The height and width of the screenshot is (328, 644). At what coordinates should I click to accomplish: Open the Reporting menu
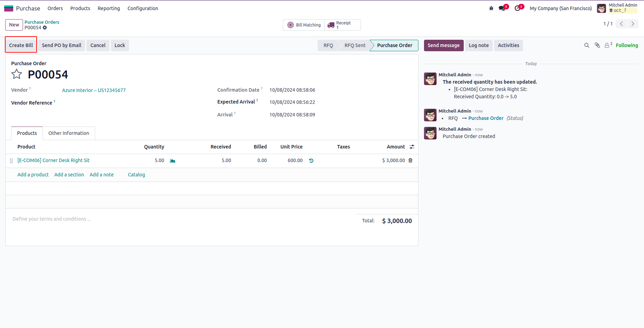point(109,8)
